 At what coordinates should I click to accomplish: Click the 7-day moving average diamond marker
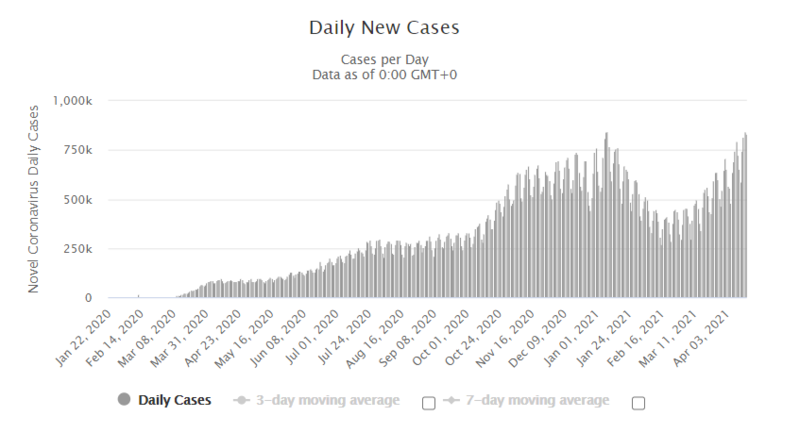(451, 400)
